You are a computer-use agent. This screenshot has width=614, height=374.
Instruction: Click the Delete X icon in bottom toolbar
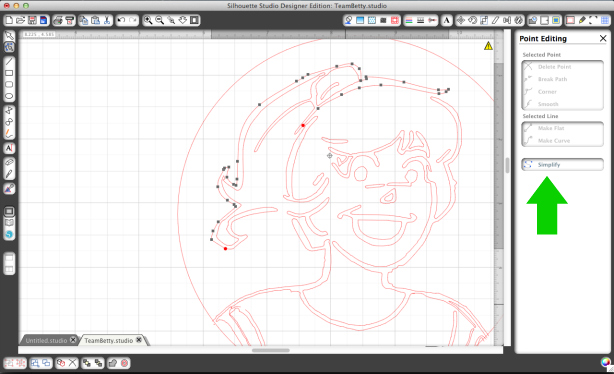coord(72,363)
